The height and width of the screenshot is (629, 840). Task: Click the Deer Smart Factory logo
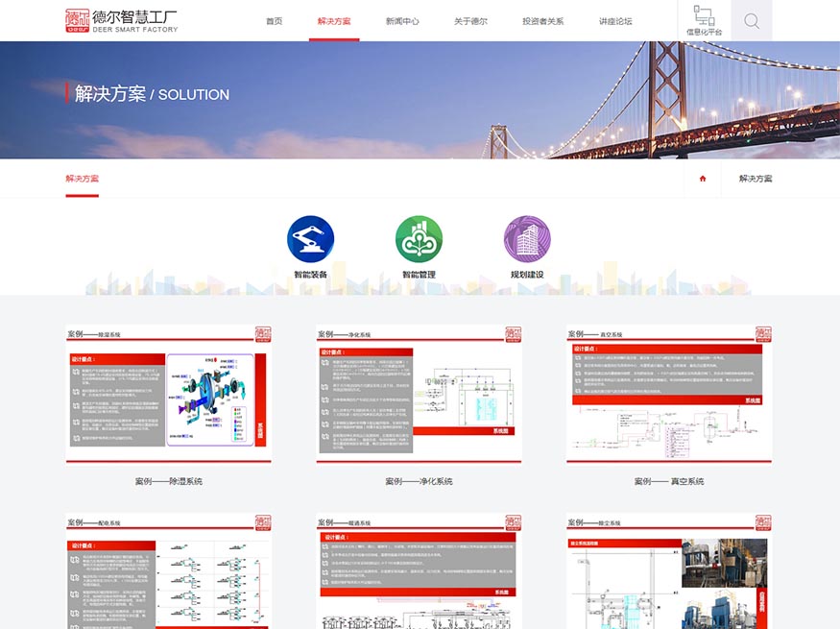(x=122, y=21)
